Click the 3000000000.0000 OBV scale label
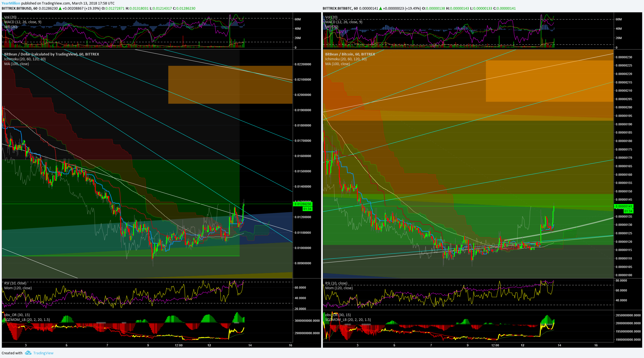The image size is (644, 358). pos(307,321)
